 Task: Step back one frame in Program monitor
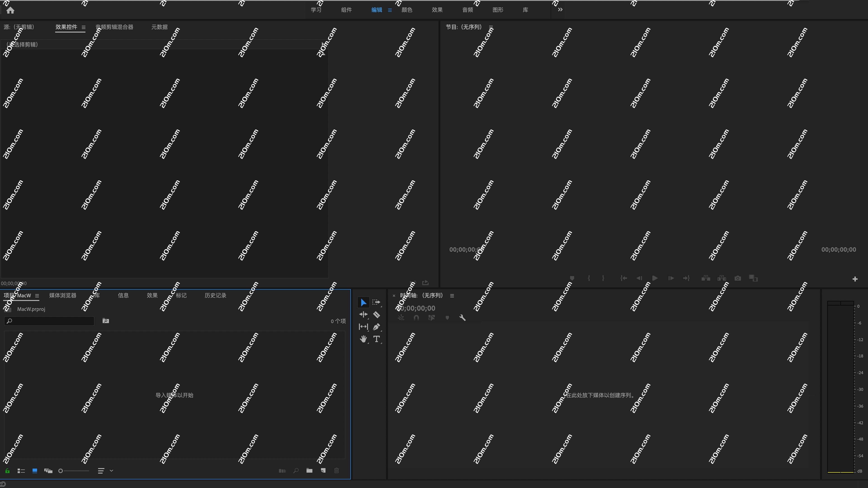tap(639, 278)
